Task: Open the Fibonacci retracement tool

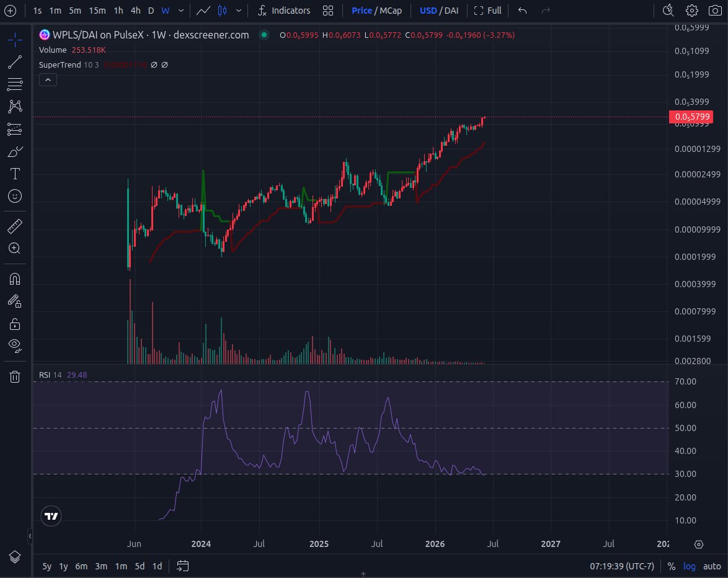Action: click(15, 84)
